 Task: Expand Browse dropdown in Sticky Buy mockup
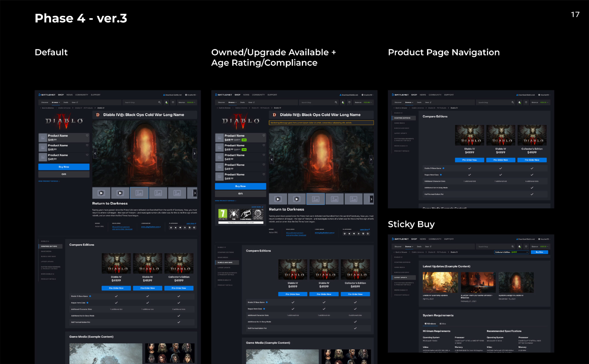[x=409, y=246]
